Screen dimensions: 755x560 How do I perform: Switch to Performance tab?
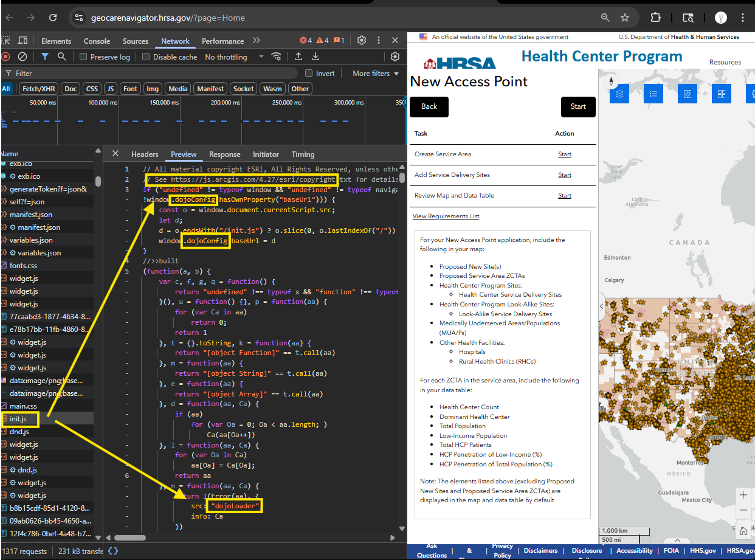pos(222,41)
